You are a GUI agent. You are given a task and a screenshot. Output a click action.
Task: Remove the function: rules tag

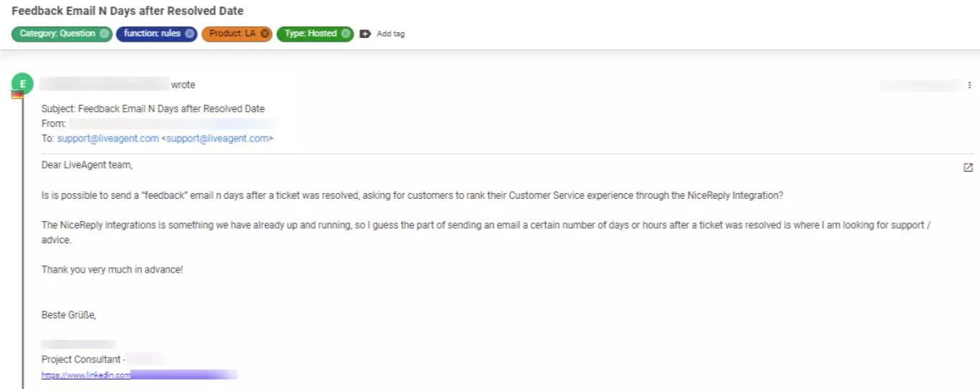click(189, 34)
